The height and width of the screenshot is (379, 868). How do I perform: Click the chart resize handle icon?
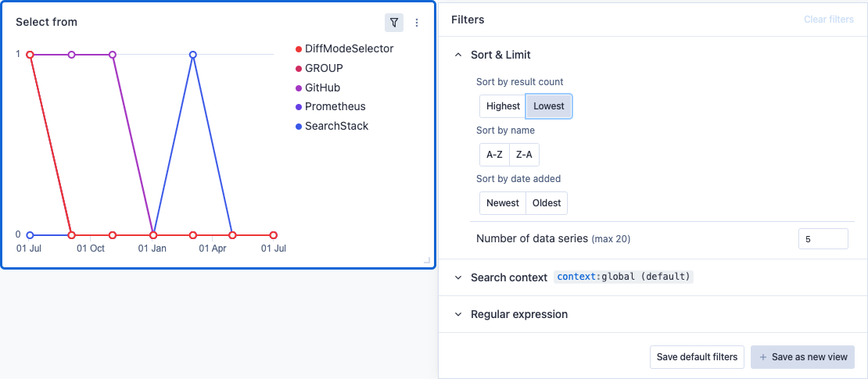[x=426, y=260]
